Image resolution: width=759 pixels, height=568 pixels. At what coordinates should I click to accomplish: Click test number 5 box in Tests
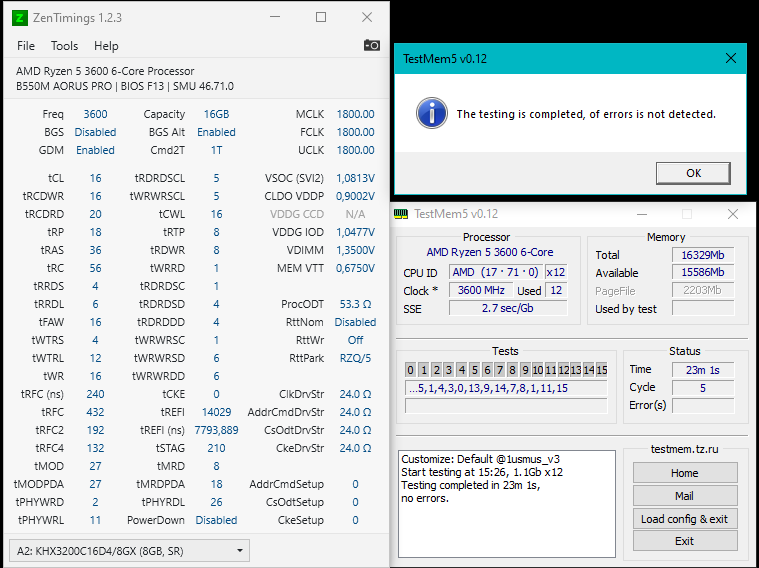click(x=474, y=370)
